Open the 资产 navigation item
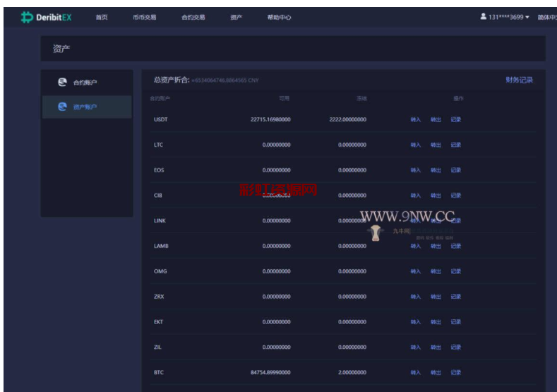Screen dimensions: 557x392 [x=236, y=17]
